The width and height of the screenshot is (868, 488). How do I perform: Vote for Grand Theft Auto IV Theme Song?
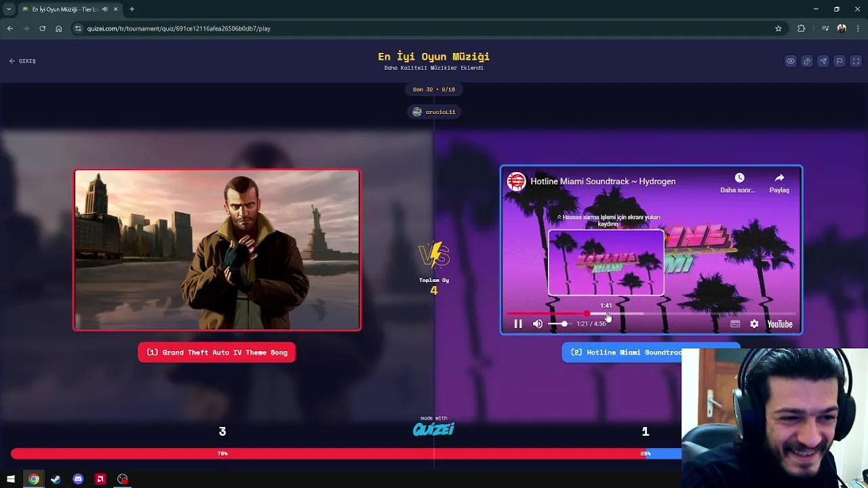click(217, 352)
